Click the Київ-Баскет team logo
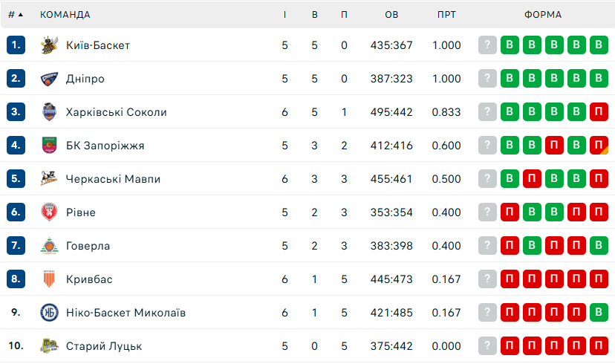Image resolution: width=615 pixels, height=364 pixels. [x=49, y=45]
